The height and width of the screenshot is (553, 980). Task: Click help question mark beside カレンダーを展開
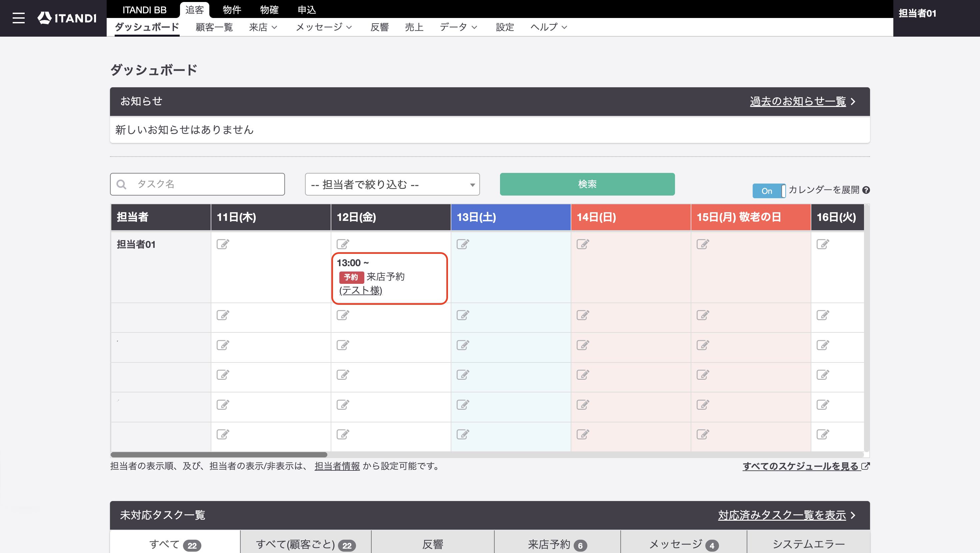coord(866,190)
